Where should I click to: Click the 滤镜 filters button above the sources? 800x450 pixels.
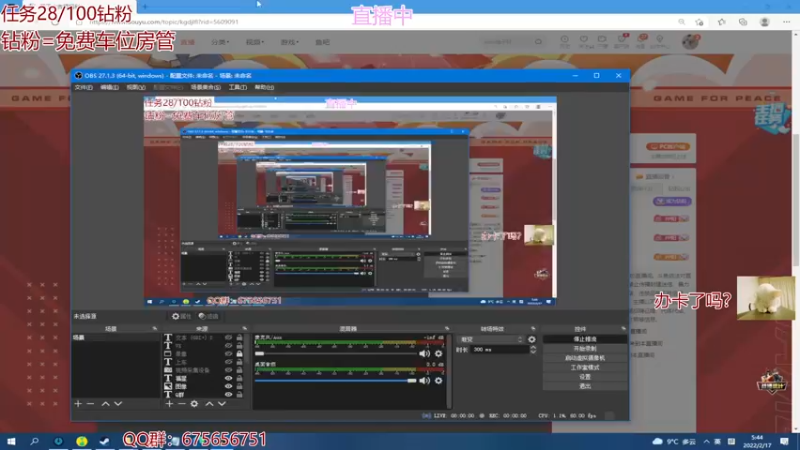coord(209,316)
